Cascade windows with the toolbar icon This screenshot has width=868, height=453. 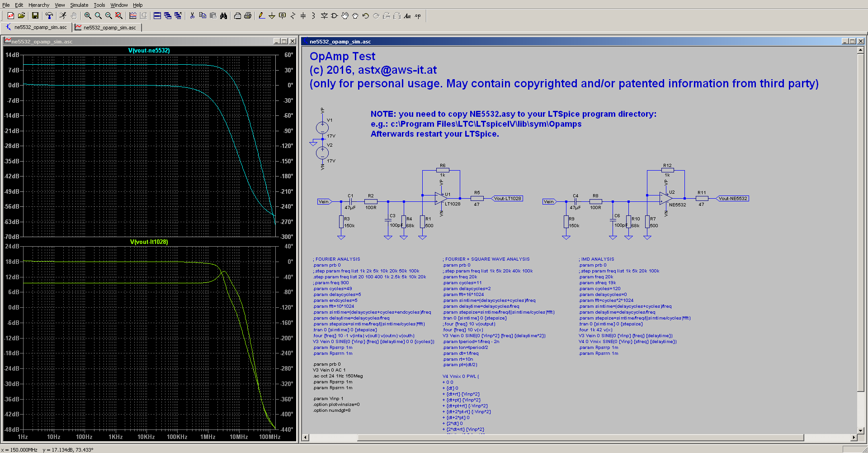click(168, 16)
